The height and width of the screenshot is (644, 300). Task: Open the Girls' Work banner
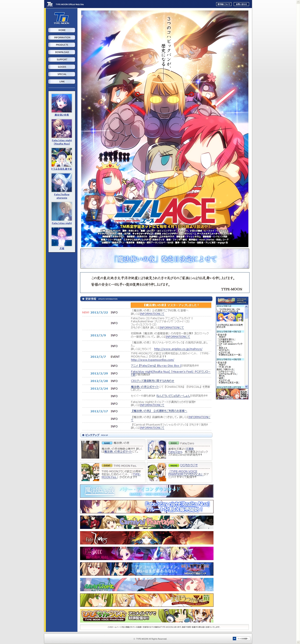(147, 585)
